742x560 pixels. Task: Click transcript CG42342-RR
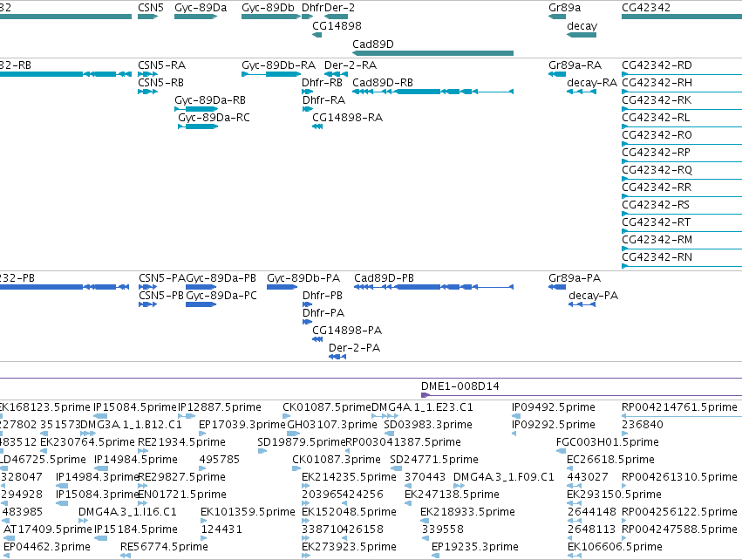657,187
